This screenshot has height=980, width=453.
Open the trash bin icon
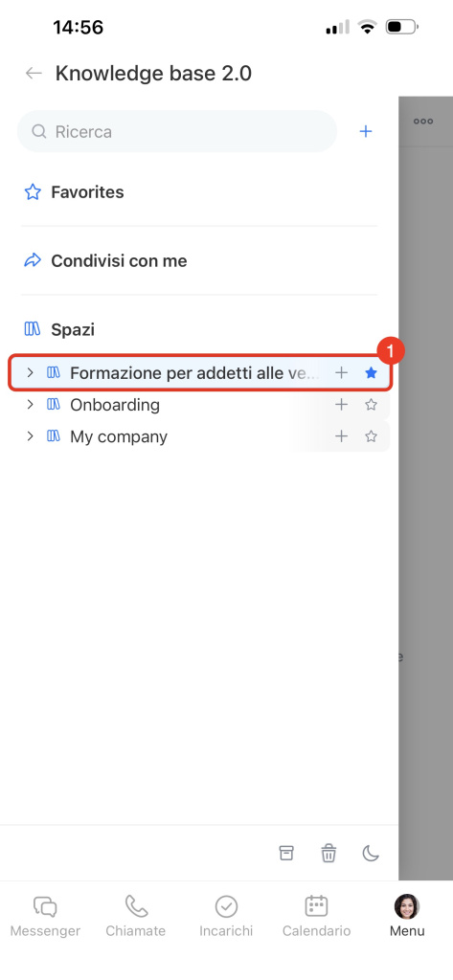point(328,853)
